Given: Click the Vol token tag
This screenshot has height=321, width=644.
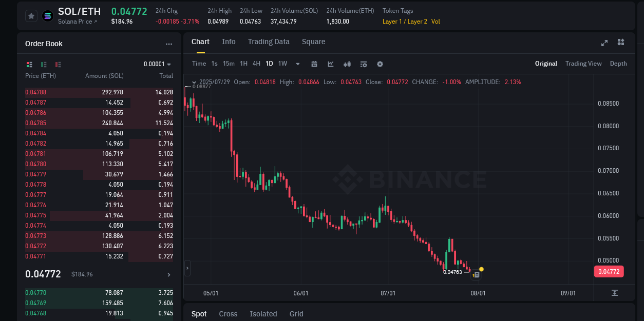Looking at the screenshot, I should point(435,22).
